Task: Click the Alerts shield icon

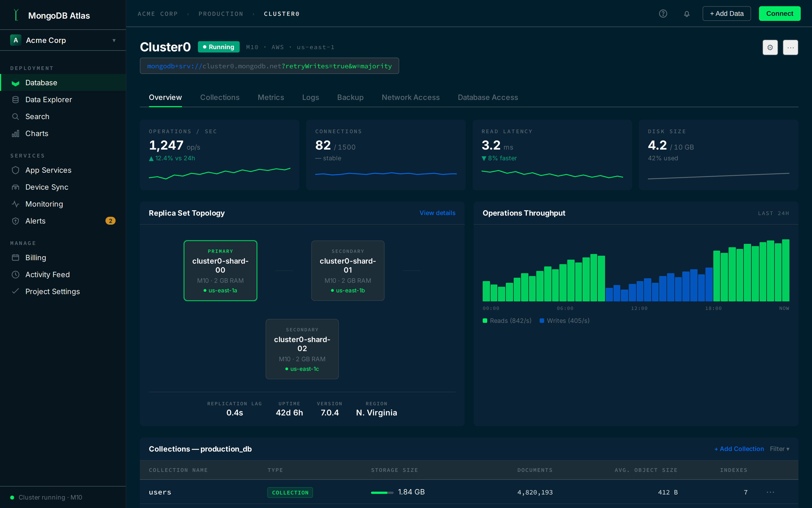Action: [16, 221]
